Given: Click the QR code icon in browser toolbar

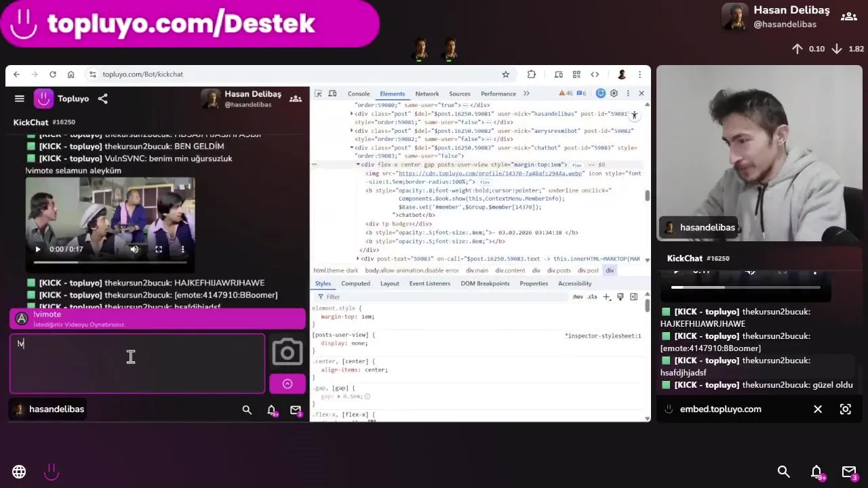Looking at the screenshot, I should click(576, 75).
